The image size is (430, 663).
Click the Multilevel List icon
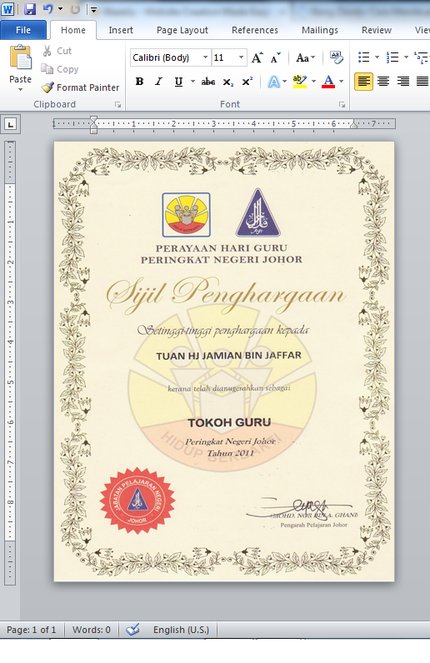coord(421,57)
